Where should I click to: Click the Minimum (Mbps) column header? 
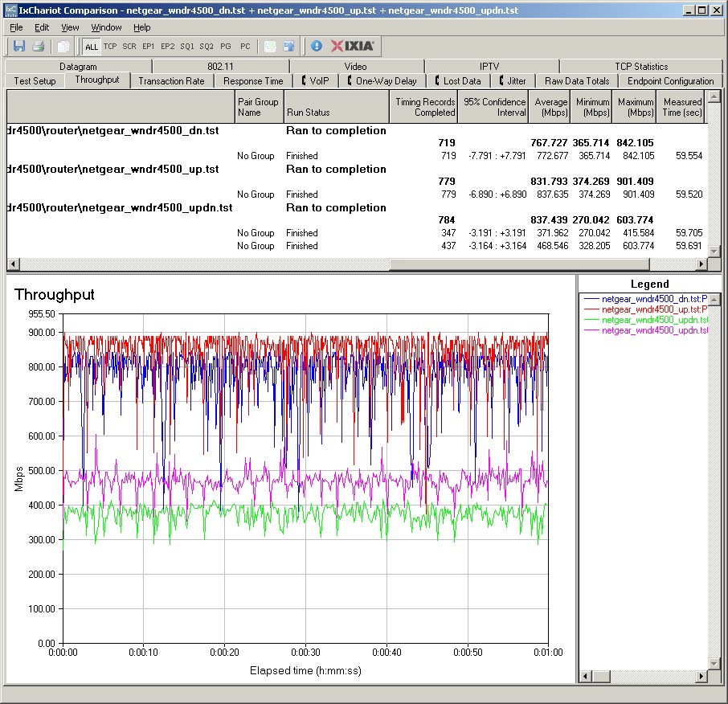click(x=591, y=107)
